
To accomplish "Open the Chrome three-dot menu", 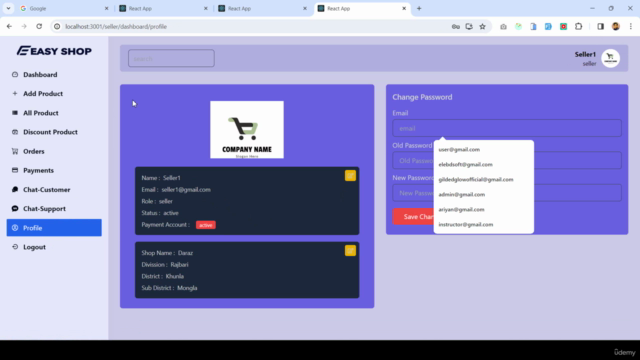I will coord(631,27).
